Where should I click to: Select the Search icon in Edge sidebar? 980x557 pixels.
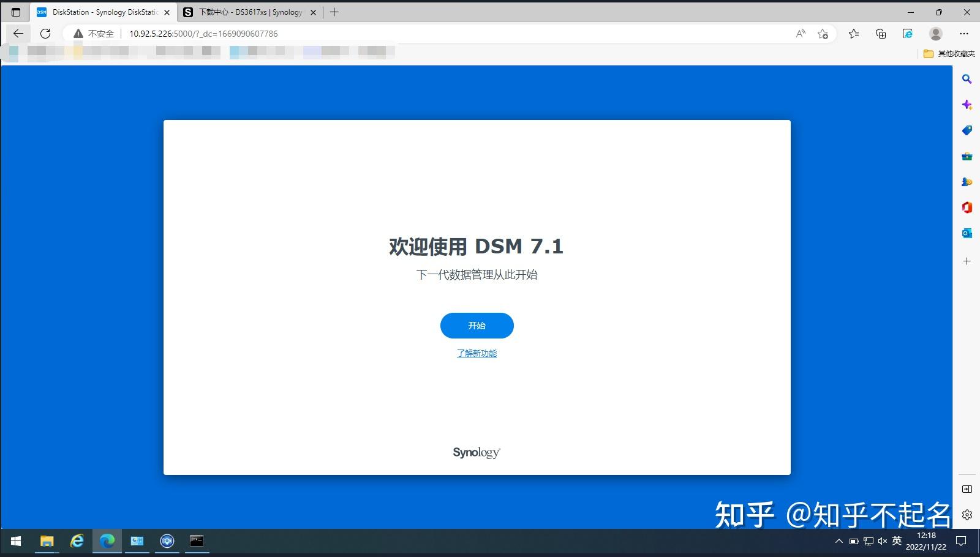967,78
